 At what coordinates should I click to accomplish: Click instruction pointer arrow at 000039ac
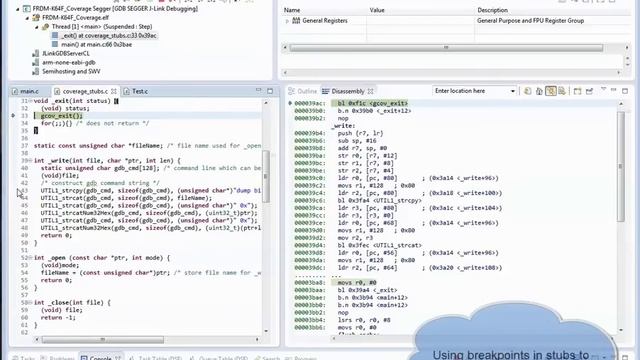coord(290,104)
